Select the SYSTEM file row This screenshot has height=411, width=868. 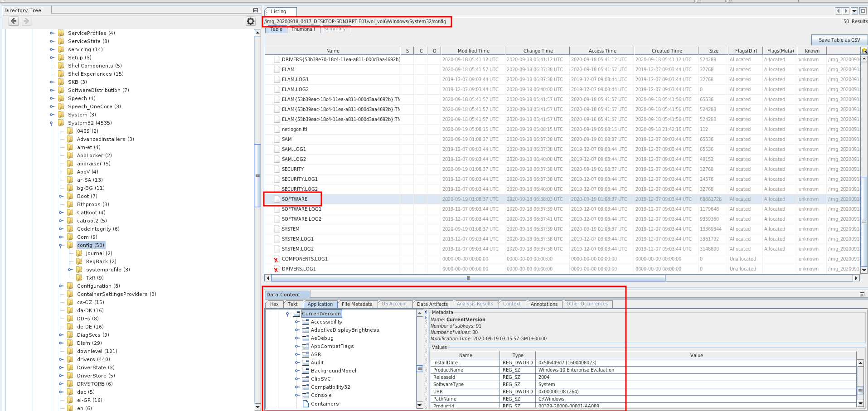(291, 229)
